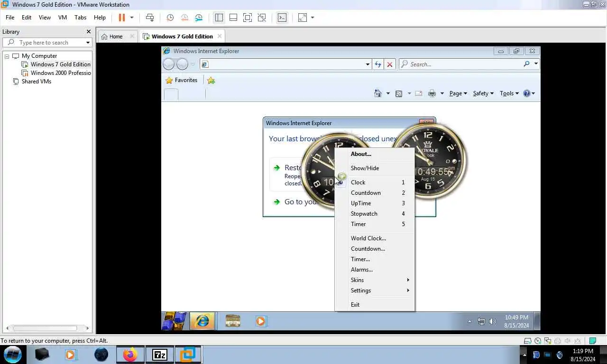Click the Read Mail envelope icon in IE
The image size is (607, 364).
pyautogui.click(x=418, y=93)
